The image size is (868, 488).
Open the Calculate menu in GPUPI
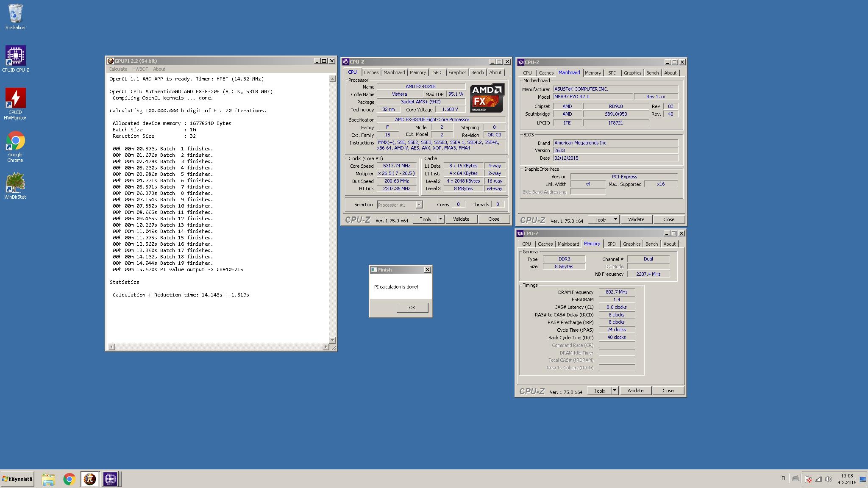click(118, 69)
